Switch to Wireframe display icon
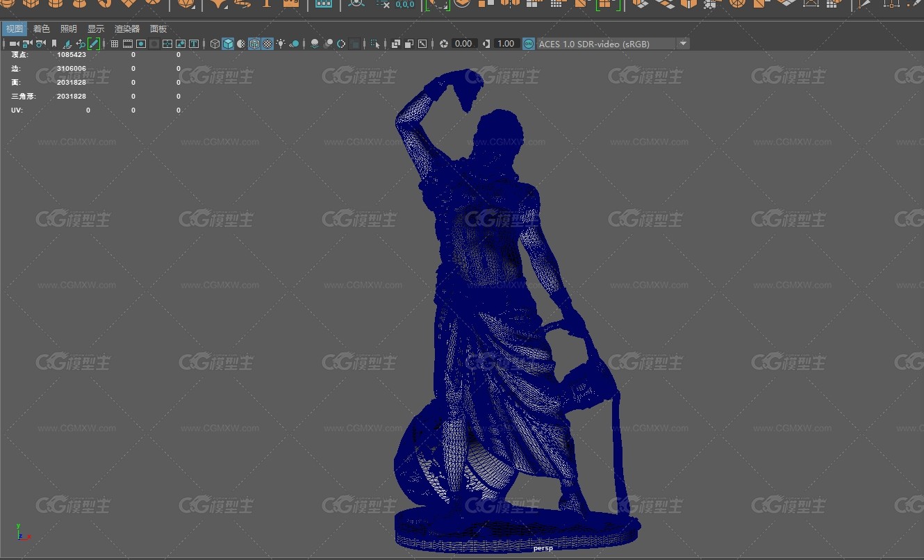 click(215, 44)
